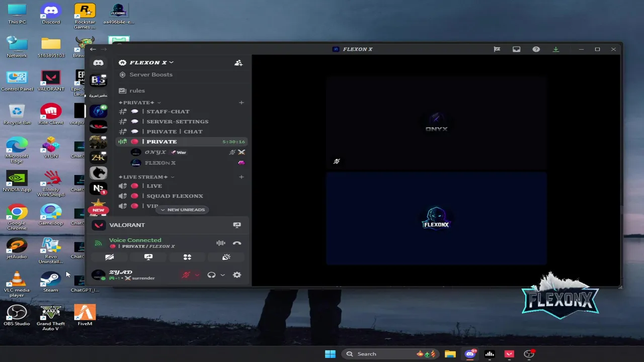Jump to NEW UNREADS

(182, 210)
